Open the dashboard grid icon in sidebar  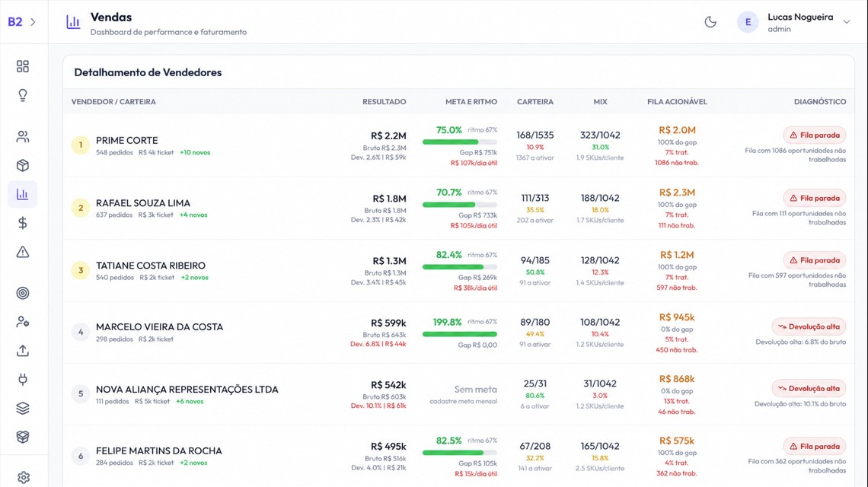pos(23,66)
